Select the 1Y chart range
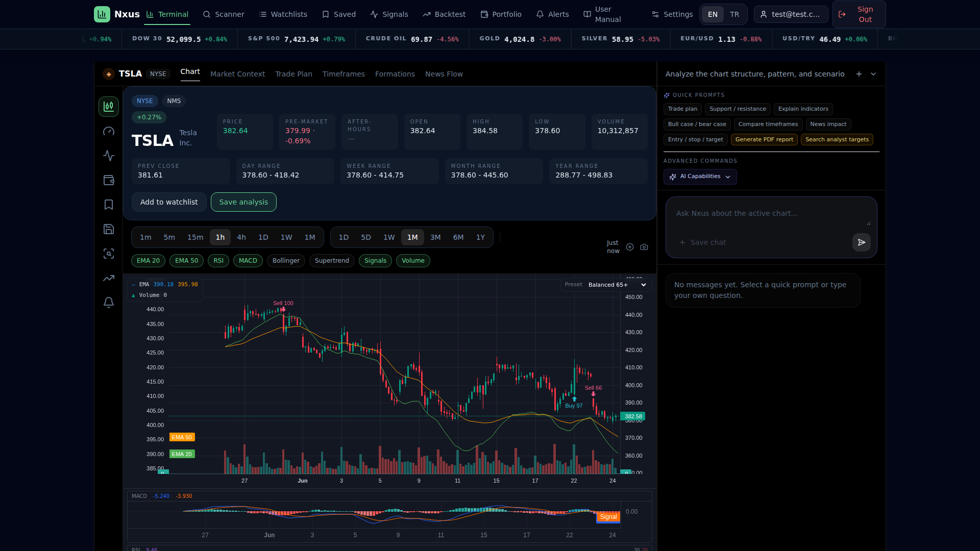Image resolution: width=980 pixels, height=551 pixels. tap(480, 237)
